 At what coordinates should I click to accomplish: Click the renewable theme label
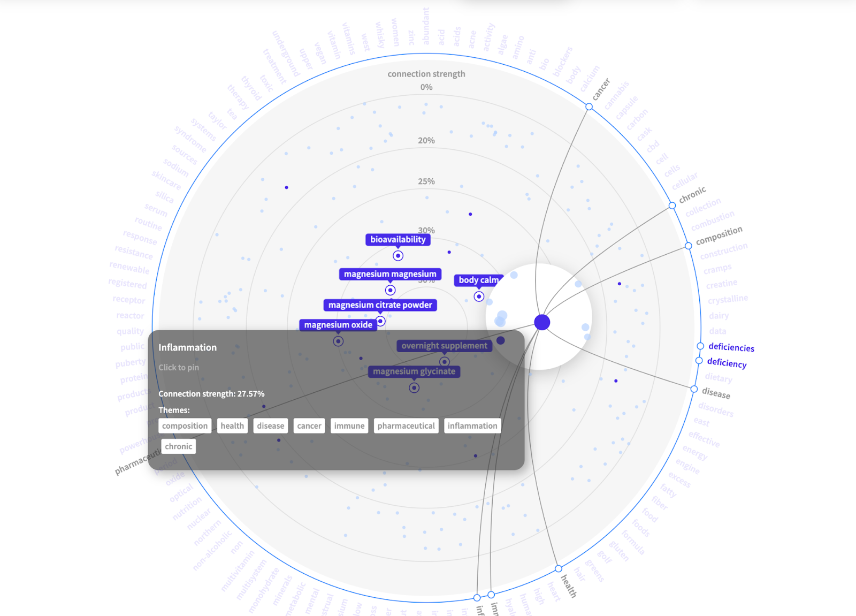coord(129,268)
